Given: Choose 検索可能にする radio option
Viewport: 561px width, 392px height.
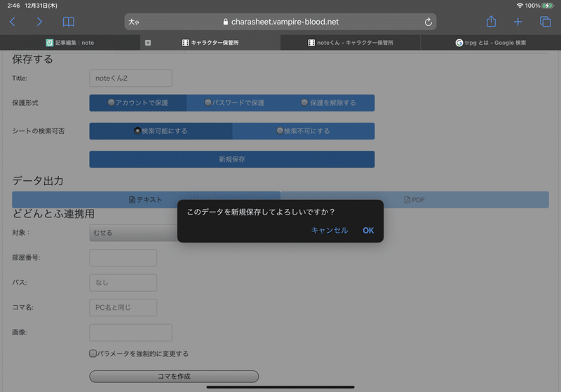Looking at the screenshot, I should point(161,131).
